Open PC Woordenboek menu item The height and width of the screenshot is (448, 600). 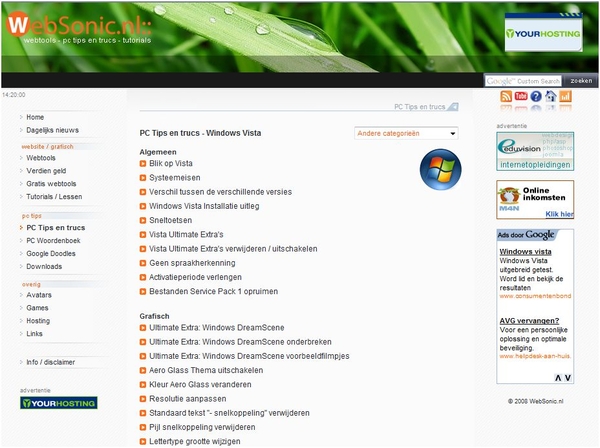click(x=53, y=241)
